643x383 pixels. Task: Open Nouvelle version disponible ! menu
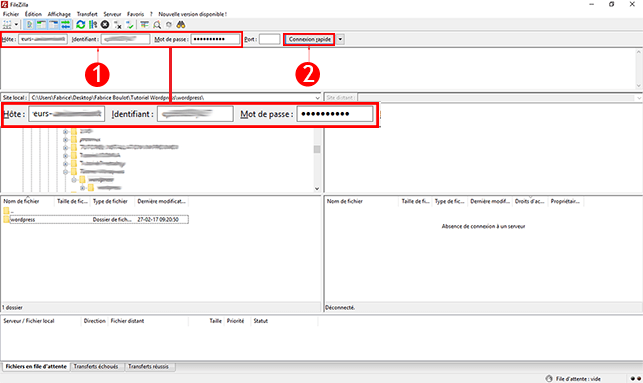coord(192,14)
